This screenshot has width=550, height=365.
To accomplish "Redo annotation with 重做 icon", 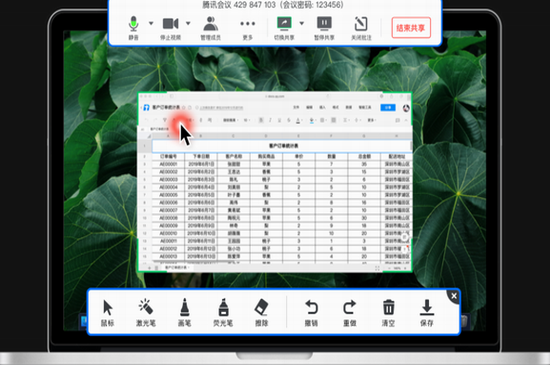I will (x=350, y=313).
